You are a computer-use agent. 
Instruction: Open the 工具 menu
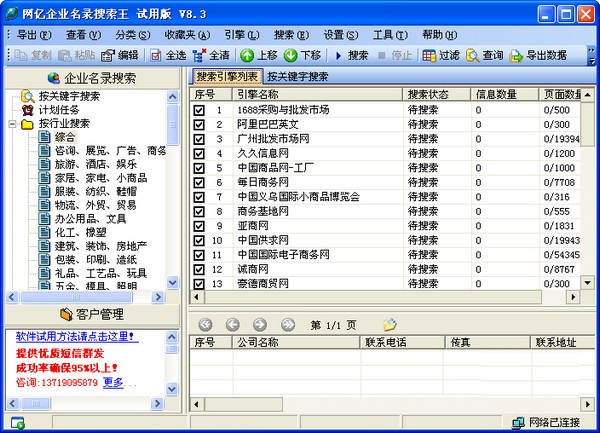[x=390, y=35]
